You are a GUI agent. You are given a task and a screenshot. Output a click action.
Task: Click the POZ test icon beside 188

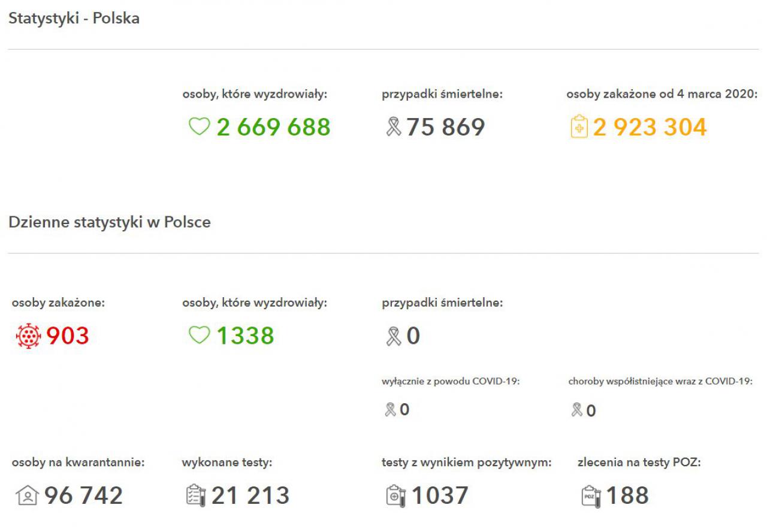point(591,496)
